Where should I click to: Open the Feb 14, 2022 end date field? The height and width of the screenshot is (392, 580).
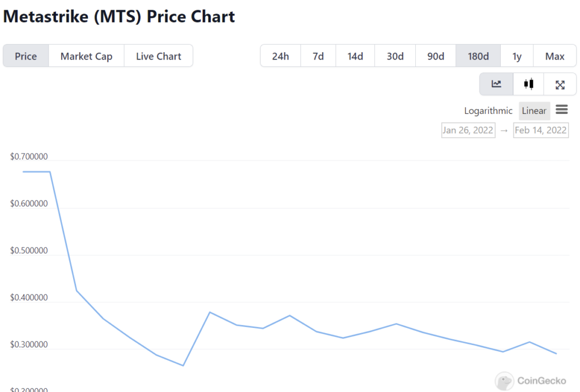[x=540, y=130]
